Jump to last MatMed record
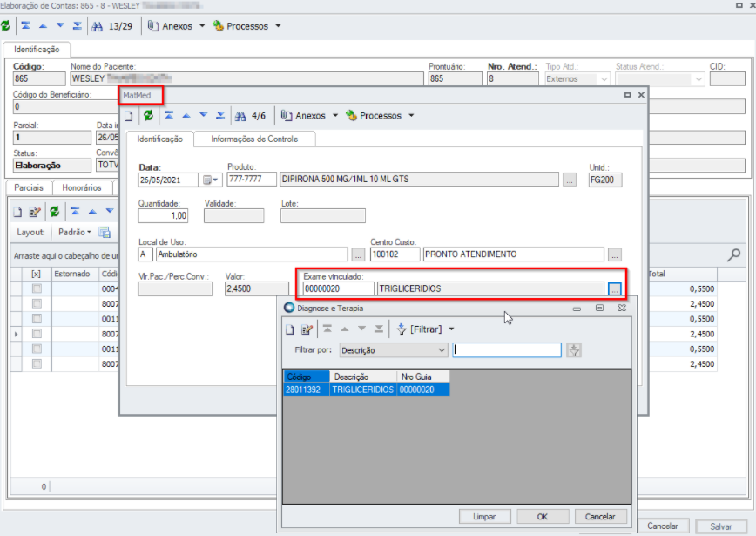This screenshot has width=756, height=536. (220, 115)
